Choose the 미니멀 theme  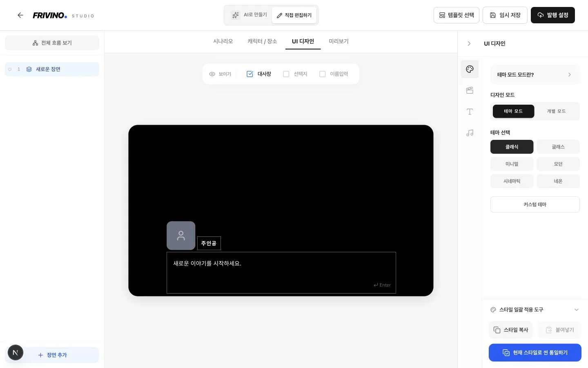[x=512, y=164]
